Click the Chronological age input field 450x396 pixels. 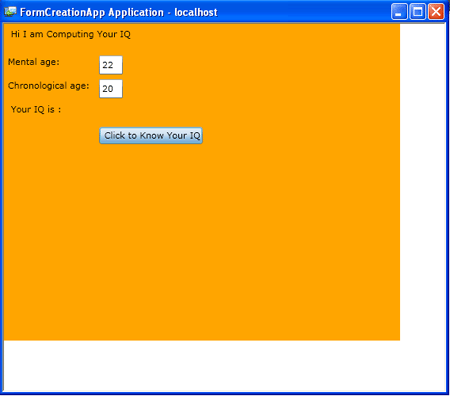click(111, 89)
